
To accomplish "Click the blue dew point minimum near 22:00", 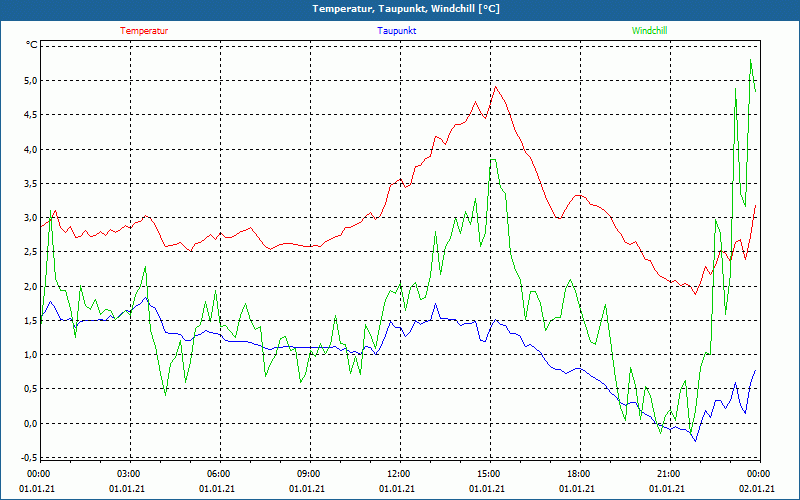I will pos(695,441).
